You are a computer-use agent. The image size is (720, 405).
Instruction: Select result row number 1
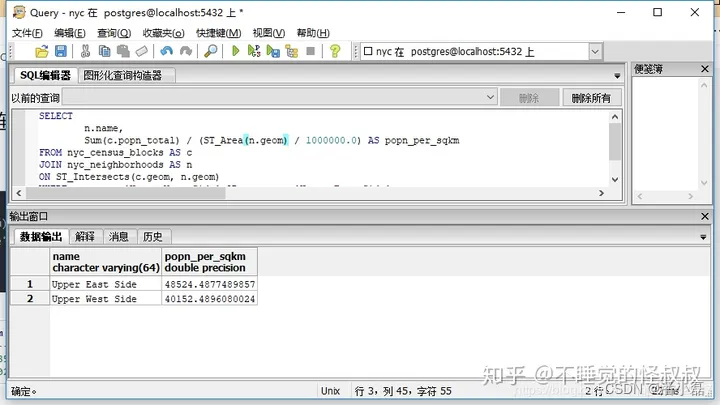[x=30, y=284]
